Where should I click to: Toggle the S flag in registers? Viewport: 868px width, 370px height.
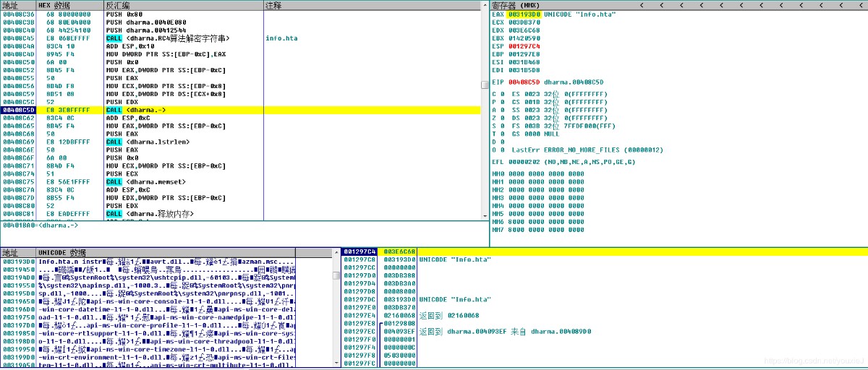pyautogui.click(x=498, y=126)
